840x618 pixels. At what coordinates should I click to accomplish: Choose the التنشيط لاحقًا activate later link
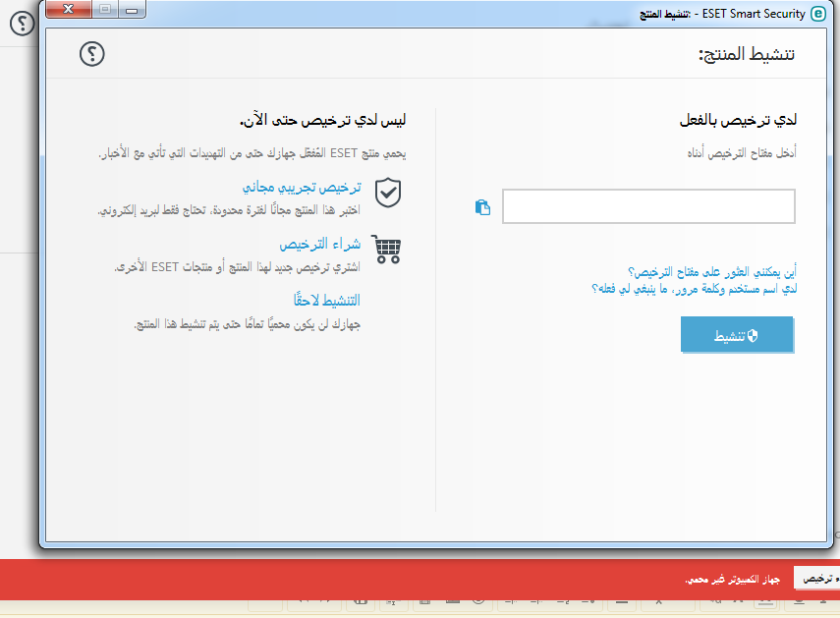pyautogui.click(x=327, y=300)
